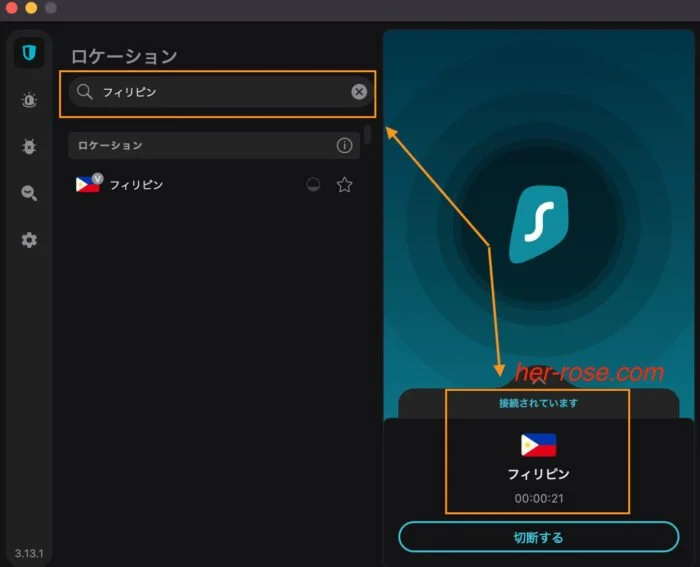Open the Settings gear in the sidebar
The image size is (700, 567).
(x=29, y=240)
